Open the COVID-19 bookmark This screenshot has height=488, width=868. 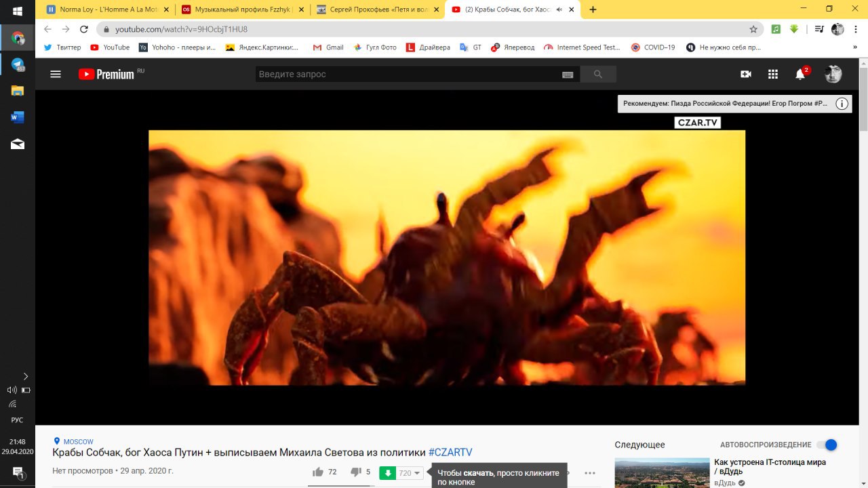(653, 47)
